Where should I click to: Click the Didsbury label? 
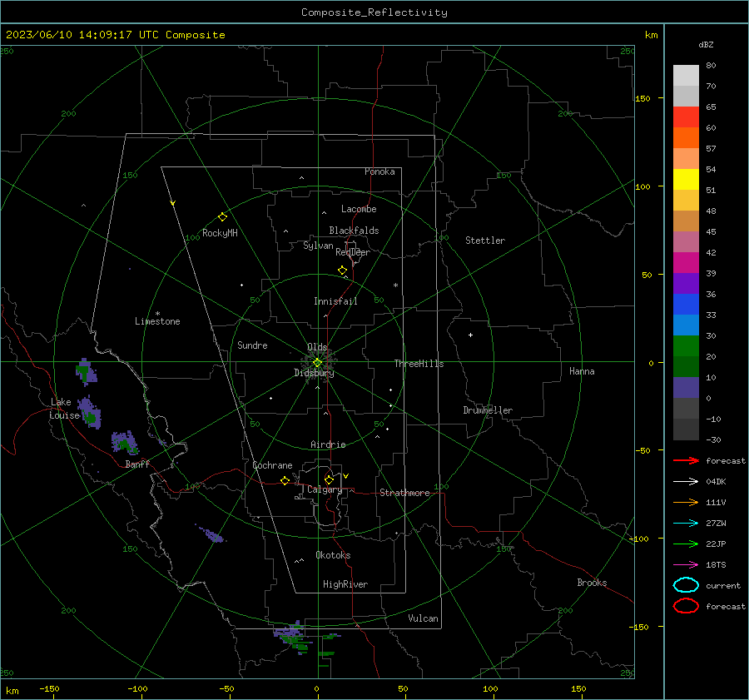click(x=314, y=373)
